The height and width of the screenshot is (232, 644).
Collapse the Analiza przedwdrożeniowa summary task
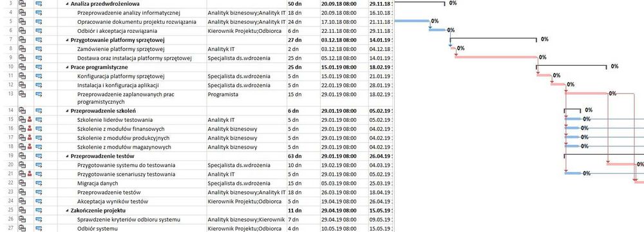[x=68, y=4]
